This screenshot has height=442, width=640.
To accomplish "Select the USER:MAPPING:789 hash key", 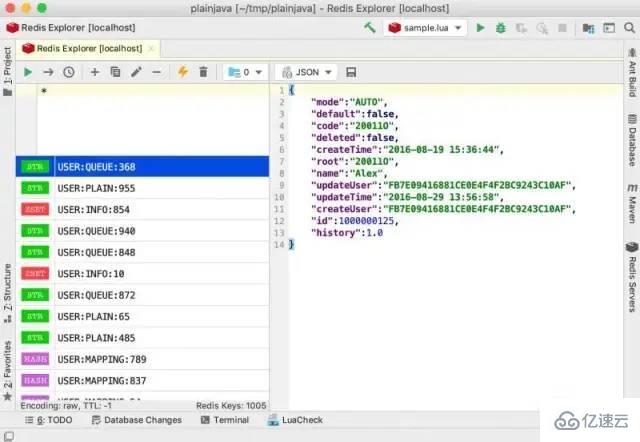I will click(101, 359).
